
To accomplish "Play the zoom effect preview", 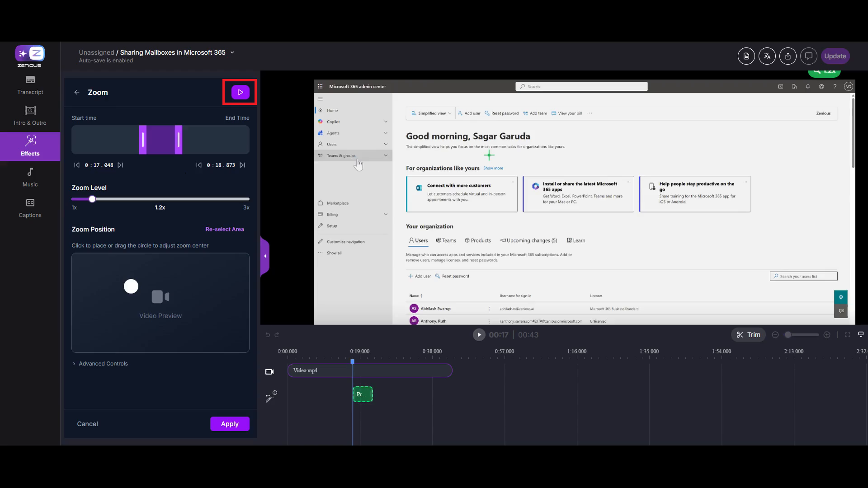I will 240,92.
